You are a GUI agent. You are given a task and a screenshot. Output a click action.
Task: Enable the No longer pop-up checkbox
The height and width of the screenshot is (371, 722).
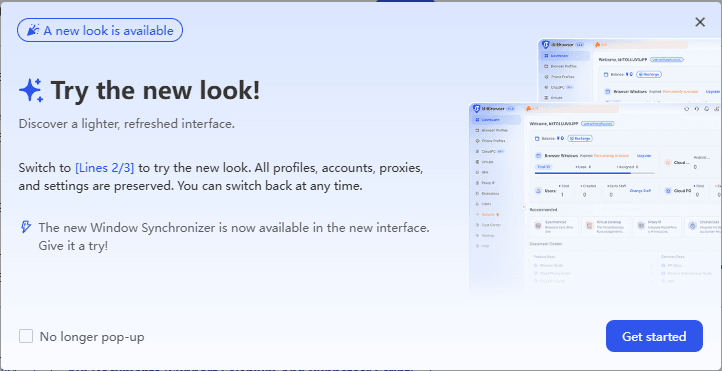pos(26,336)
